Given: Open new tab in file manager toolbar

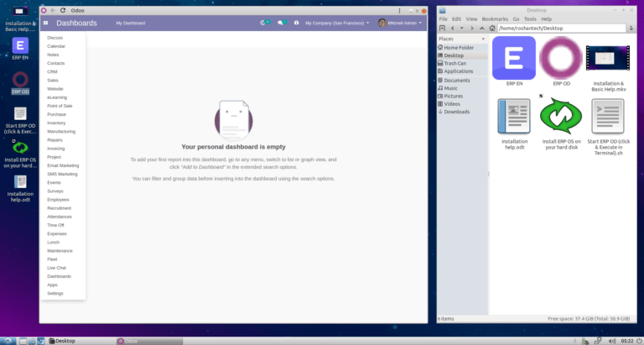Looking at the screenshot, I should tap(442, 29).
